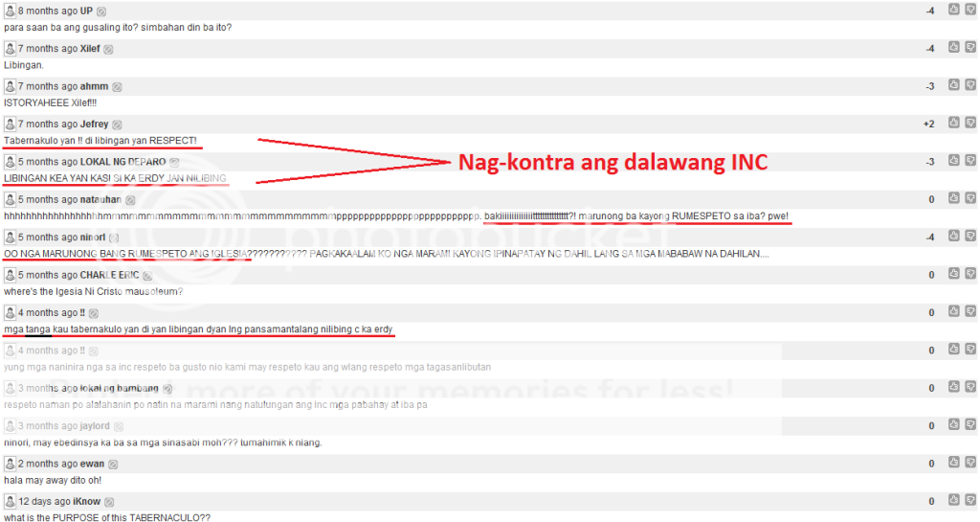Thumbs down Xilef's 'Libingan.' comment
The height and width of the screenshot is (522, 980).
(970, 47)
